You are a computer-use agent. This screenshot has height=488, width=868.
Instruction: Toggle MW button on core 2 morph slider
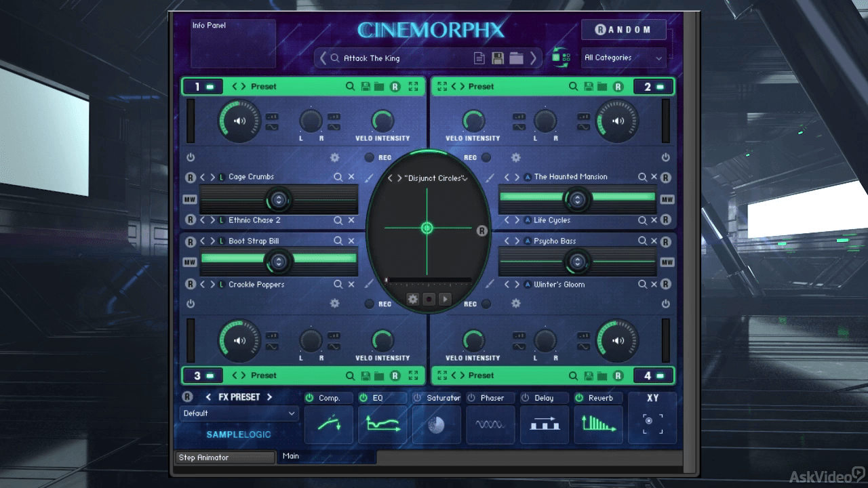667,199
